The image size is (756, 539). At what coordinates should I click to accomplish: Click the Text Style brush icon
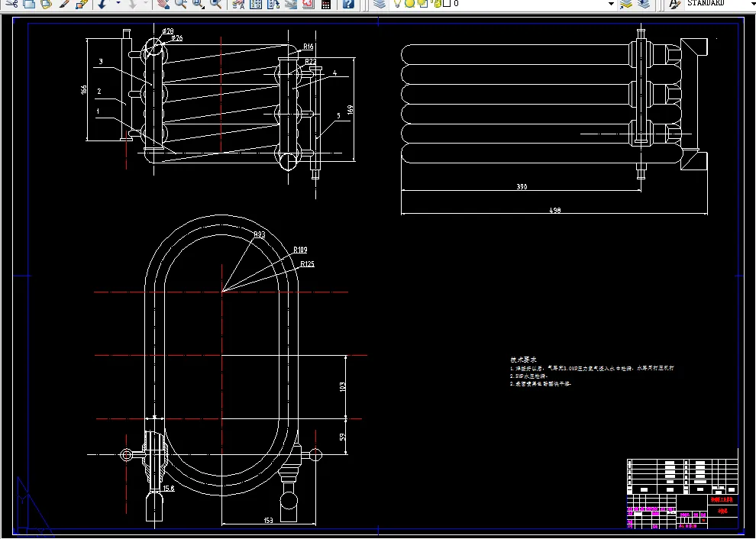coord(674,3)
